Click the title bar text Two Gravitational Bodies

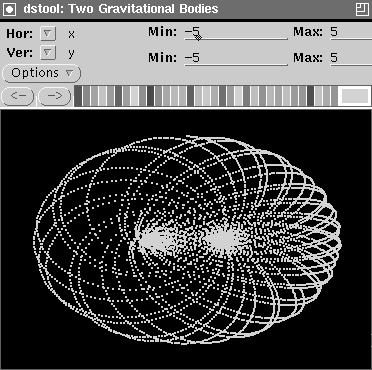[143, 9]
